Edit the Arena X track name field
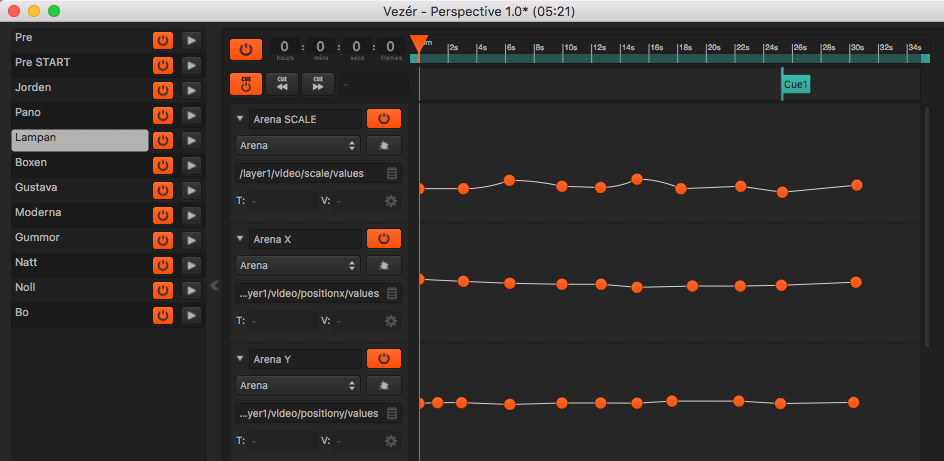The height and width of the screenshot is (461, 944). point(305,239)
